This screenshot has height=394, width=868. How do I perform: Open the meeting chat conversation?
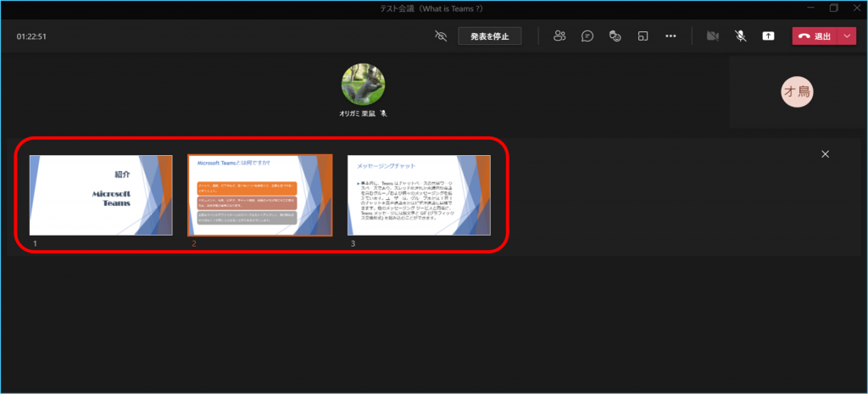tap(587, 36)
